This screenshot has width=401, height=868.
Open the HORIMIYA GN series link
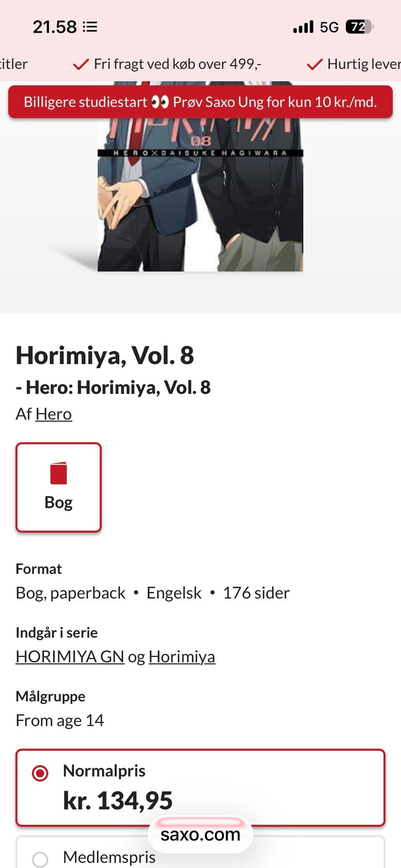70,657
